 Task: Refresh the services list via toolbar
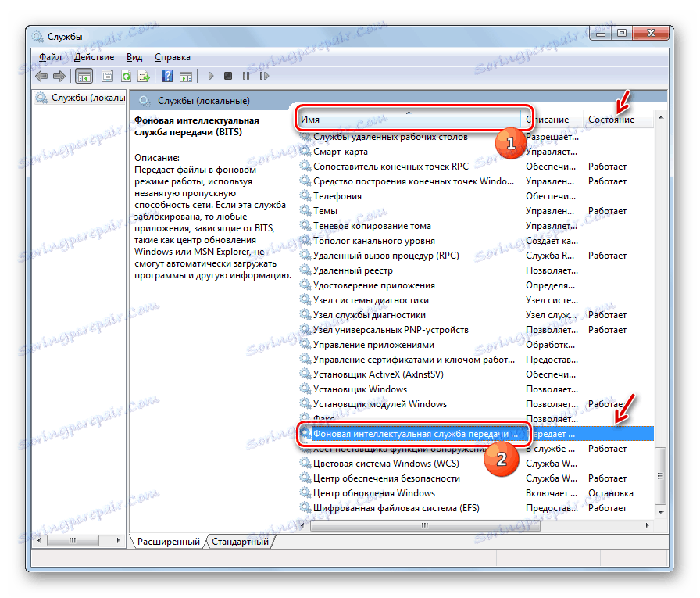(x=126, y=77)
